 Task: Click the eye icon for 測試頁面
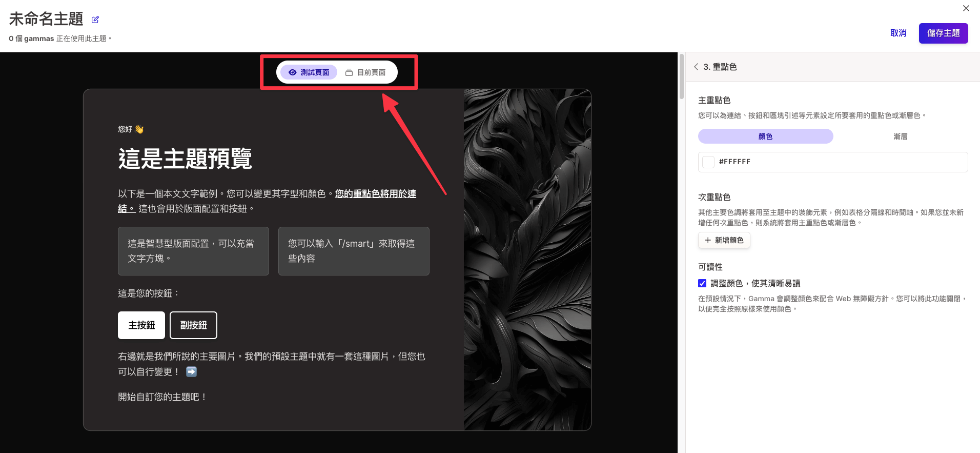pos(293,72)
